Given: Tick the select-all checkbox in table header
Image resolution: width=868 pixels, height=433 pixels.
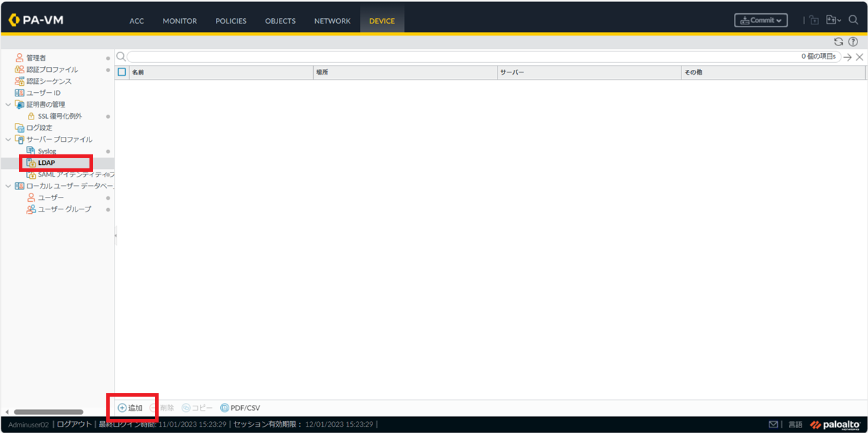Looking at the screenshot, I should click(122, 72).
